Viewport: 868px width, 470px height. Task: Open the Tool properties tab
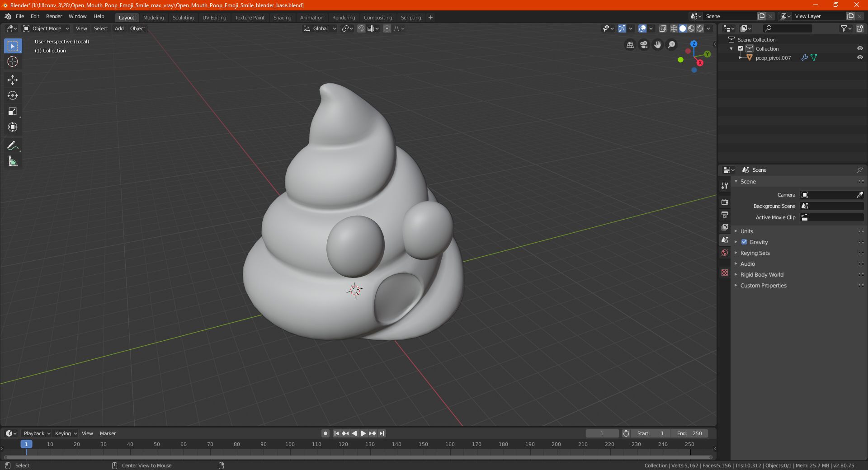(725, 186)
